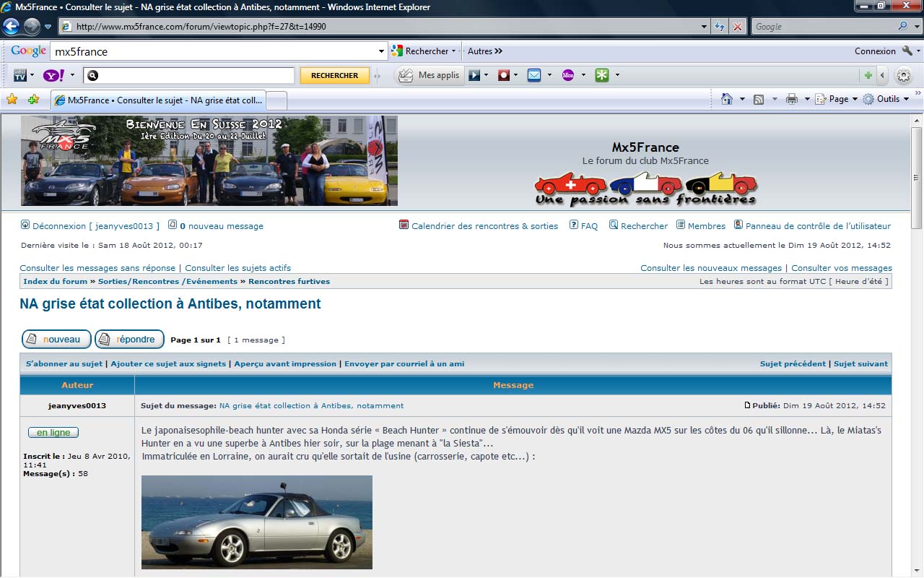The height and width of the screenshot is (578, 924).
Task: Reply to topic with répondre button
Action: click(129, 339)
